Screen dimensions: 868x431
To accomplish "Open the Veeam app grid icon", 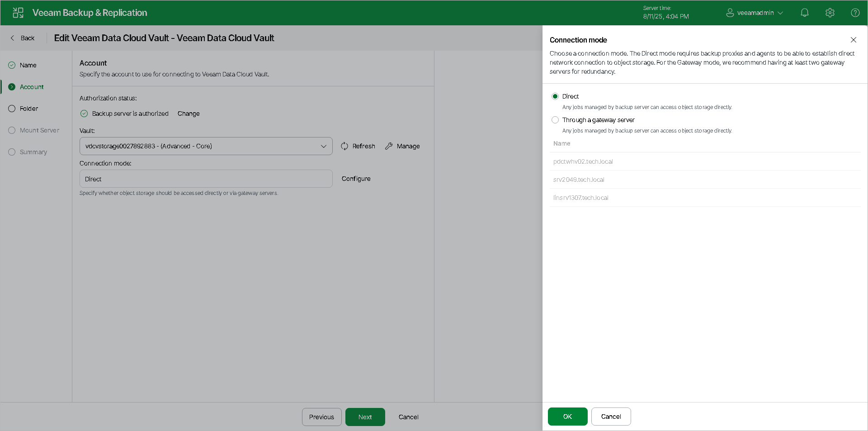I will point(18,13).
